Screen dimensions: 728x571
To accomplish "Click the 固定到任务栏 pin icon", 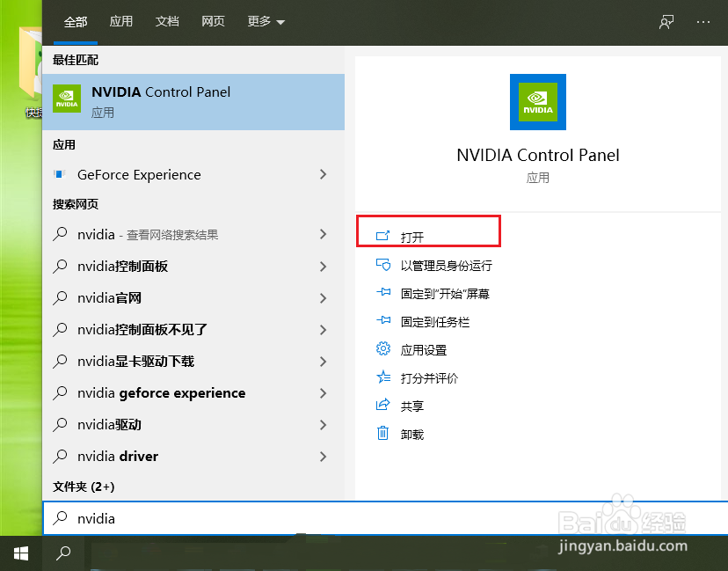I will (383, 321).
